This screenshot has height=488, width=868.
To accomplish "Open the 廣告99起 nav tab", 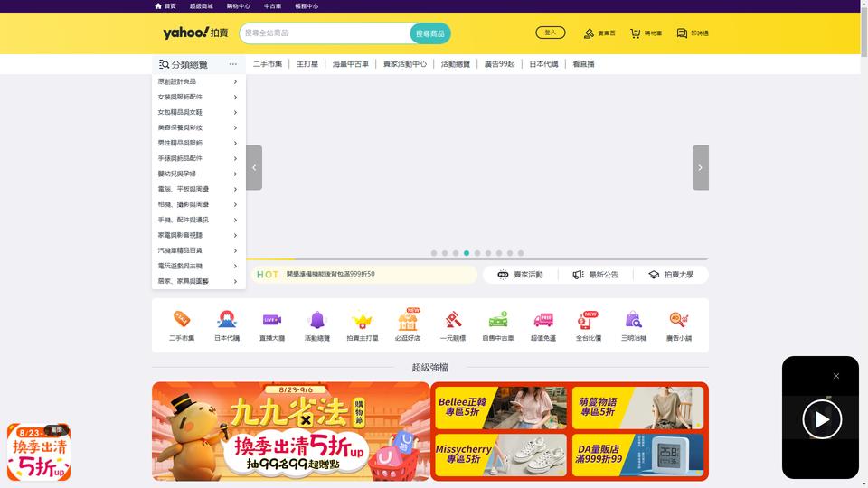I will (499, 64).
